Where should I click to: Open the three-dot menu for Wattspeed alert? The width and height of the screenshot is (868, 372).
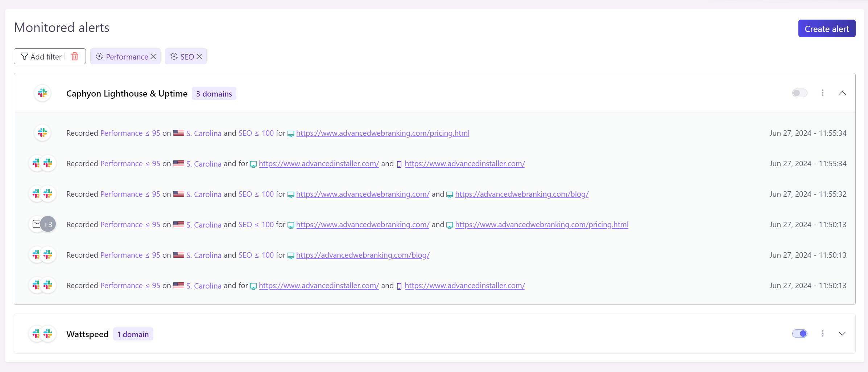coord(822,334)
